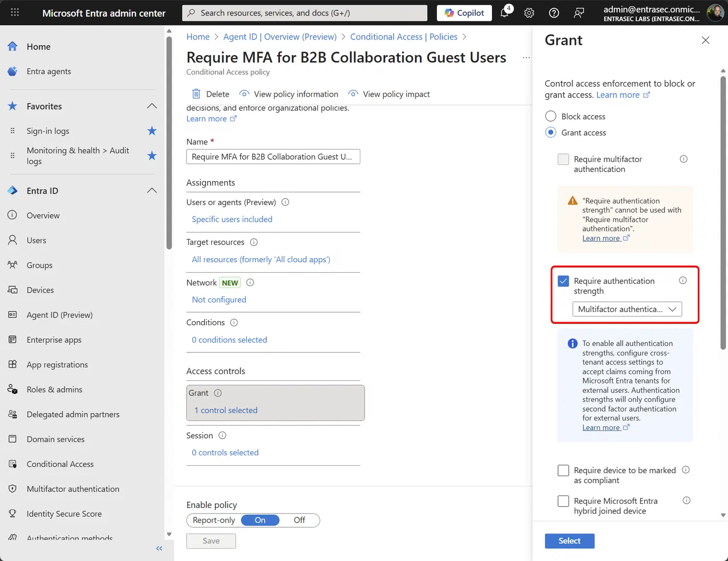Check Require Microsoft Entra hybrid joined device

click(x=563, y=501)
